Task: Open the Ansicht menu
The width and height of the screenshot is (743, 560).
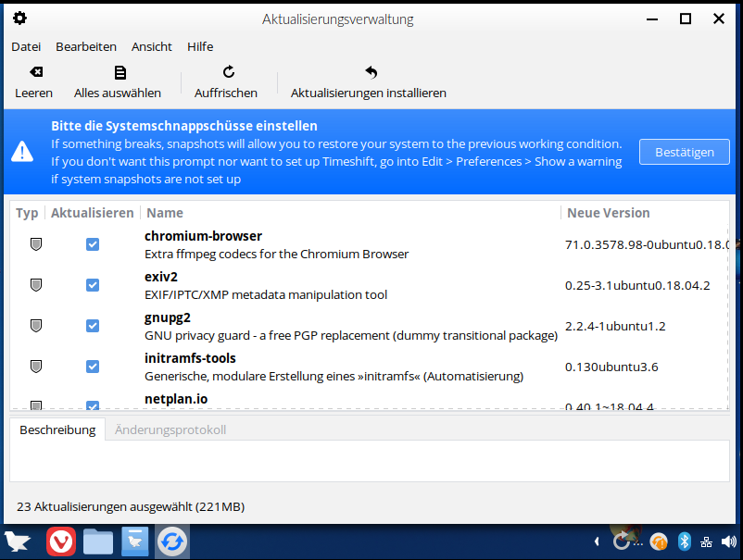Action: click(152, 46)
